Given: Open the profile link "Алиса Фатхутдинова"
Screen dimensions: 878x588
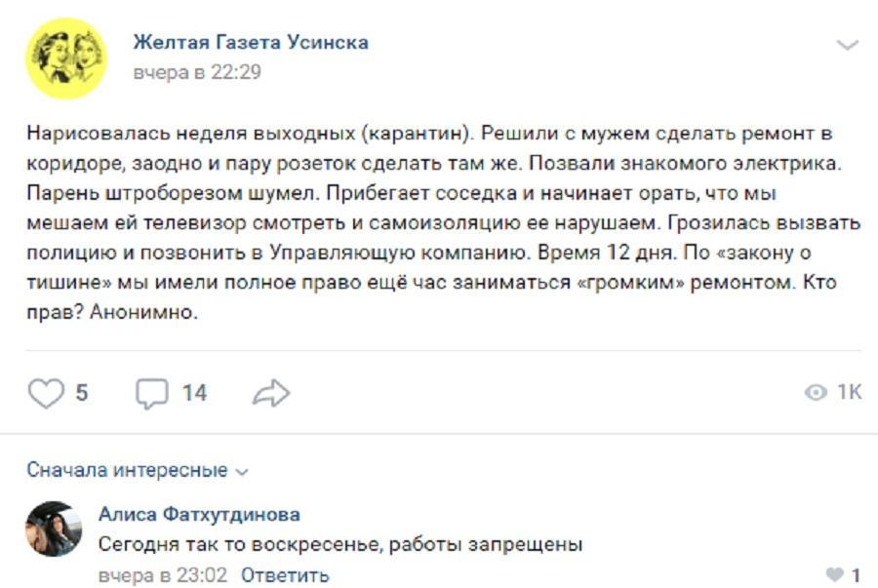Looking at the screenshot, I should coord(199,514).
